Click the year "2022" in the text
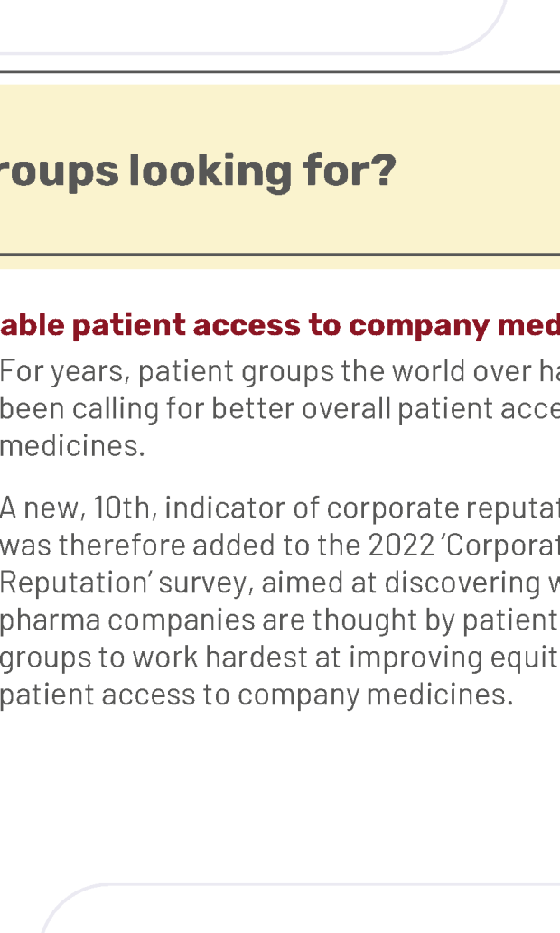Screen dimensions: 560x933 click(x=402, y=545)
